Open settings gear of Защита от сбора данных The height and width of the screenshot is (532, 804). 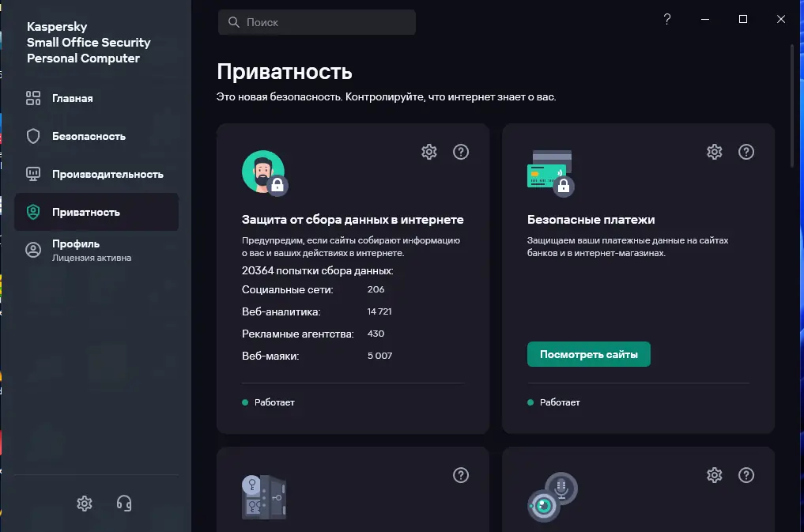coord(429,152)
